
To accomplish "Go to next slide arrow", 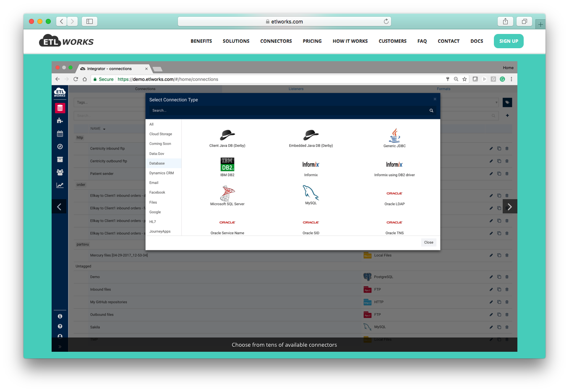I will [510, 206].
